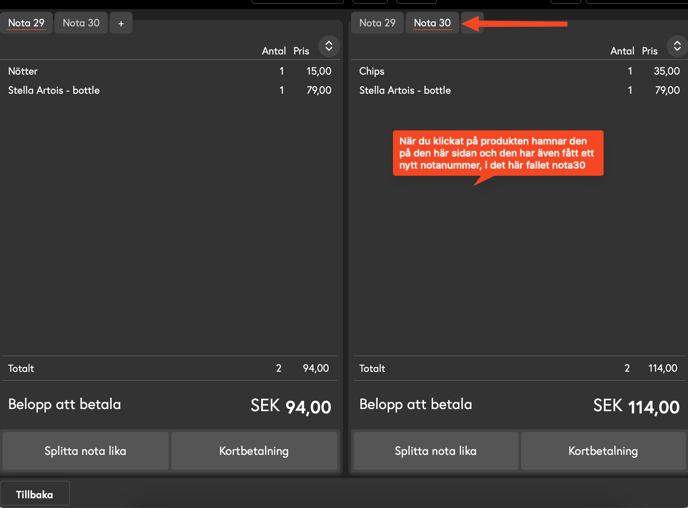688x508 pixels.
Task: Switch to Nota 30 tab in left panel
Action: [x=81, y=23]
